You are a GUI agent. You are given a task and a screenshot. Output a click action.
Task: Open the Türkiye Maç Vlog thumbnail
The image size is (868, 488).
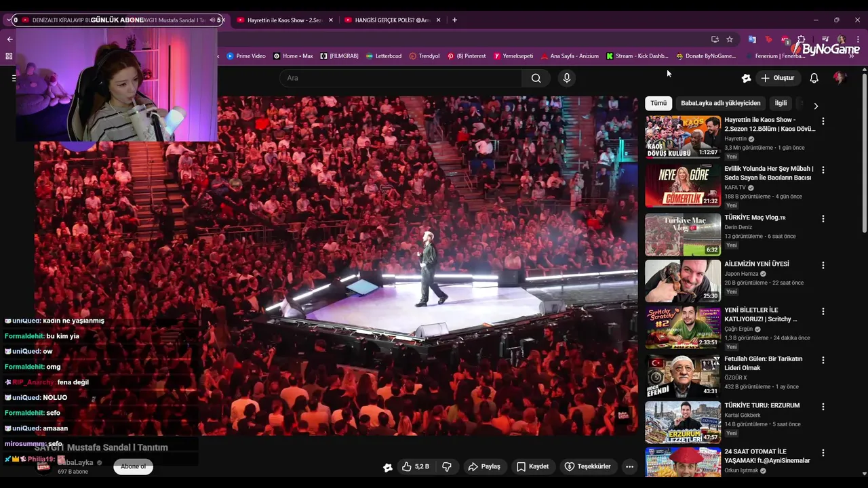click(x=683, y=235)
